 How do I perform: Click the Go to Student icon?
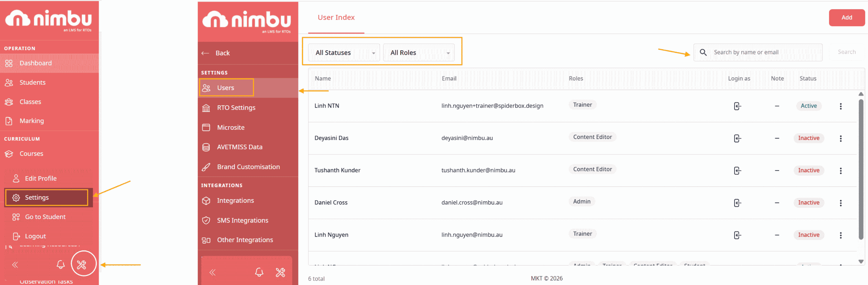[x=16, y=217]
